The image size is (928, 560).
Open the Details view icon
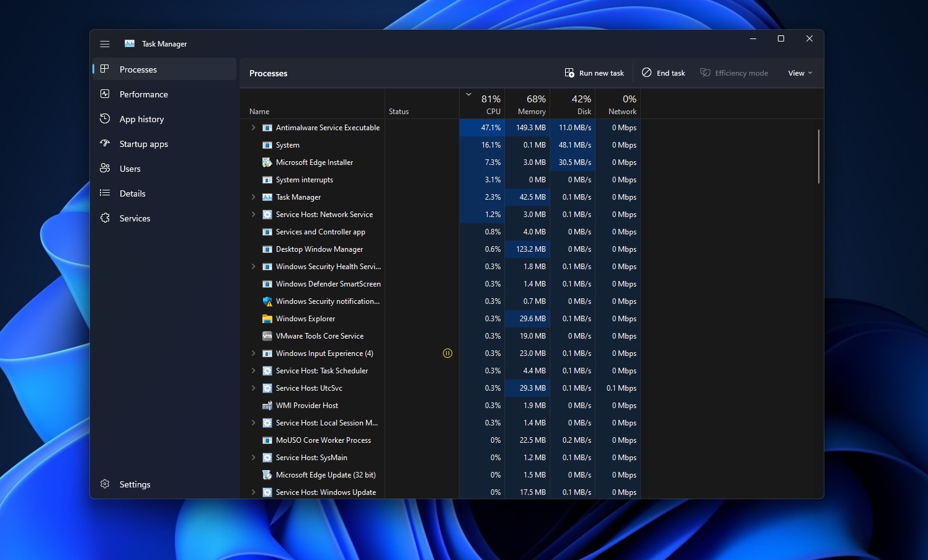105,193
